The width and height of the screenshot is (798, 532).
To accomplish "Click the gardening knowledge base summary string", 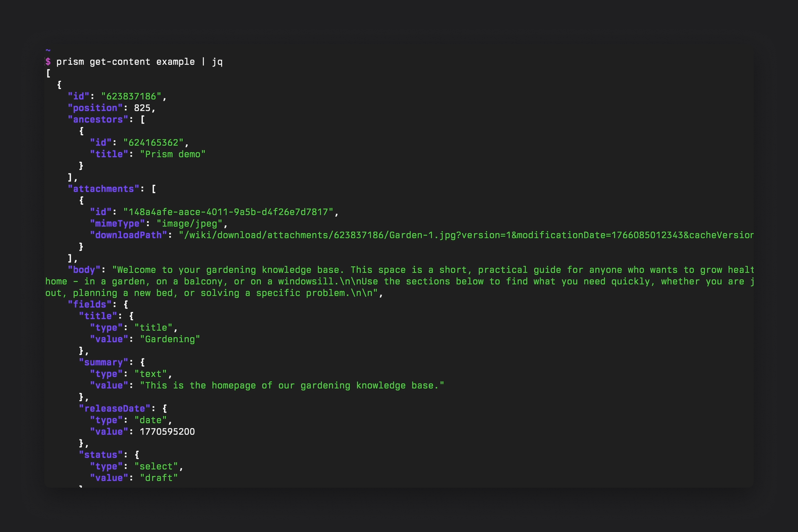I will tap(292, 385).
